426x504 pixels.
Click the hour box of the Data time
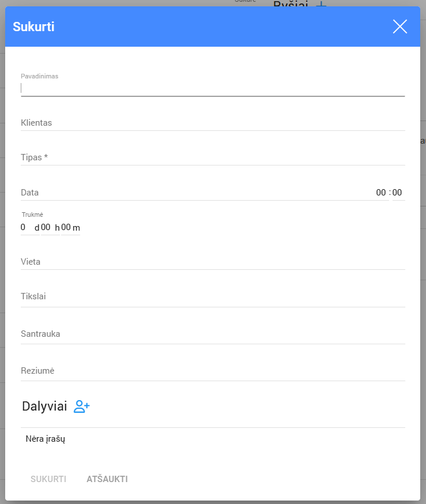380,193
